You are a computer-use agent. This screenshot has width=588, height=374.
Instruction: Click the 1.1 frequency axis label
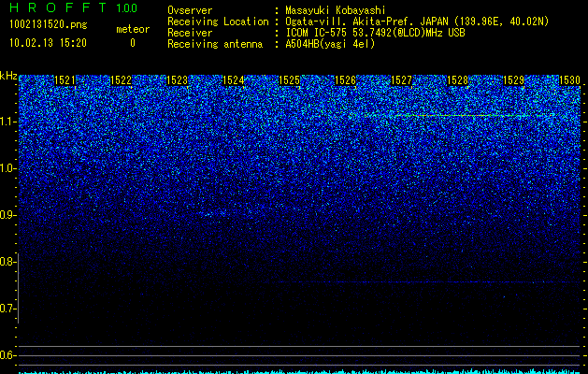(7, 122)
